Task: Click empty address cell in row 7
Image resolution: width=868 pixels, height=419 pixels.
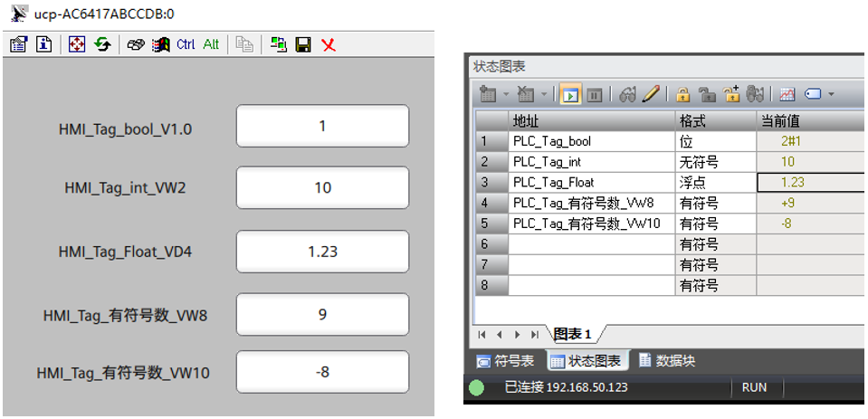Action: (x=592, y=264)
